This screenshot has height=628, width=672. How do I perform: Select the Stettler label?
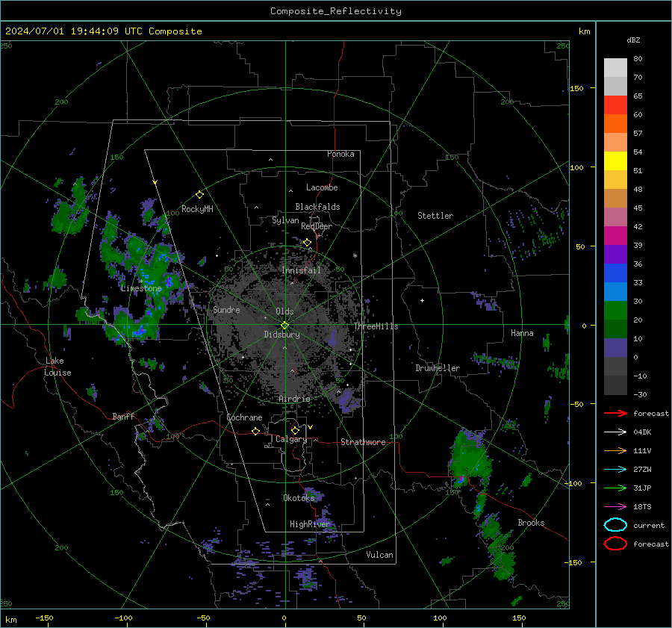point(435,216)
